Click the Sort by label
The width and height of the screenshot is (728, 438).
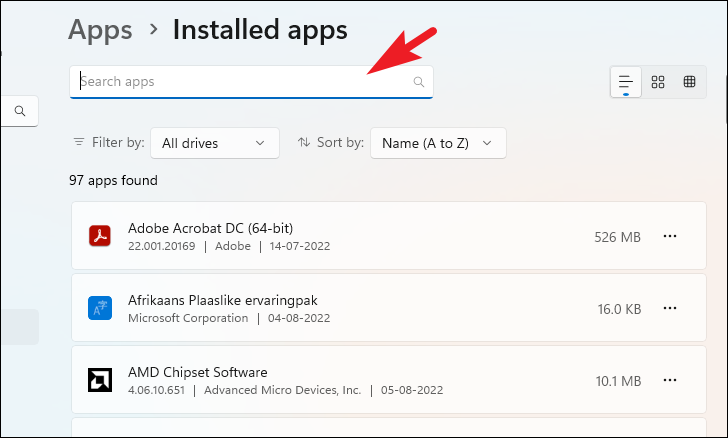pos(340,142)
